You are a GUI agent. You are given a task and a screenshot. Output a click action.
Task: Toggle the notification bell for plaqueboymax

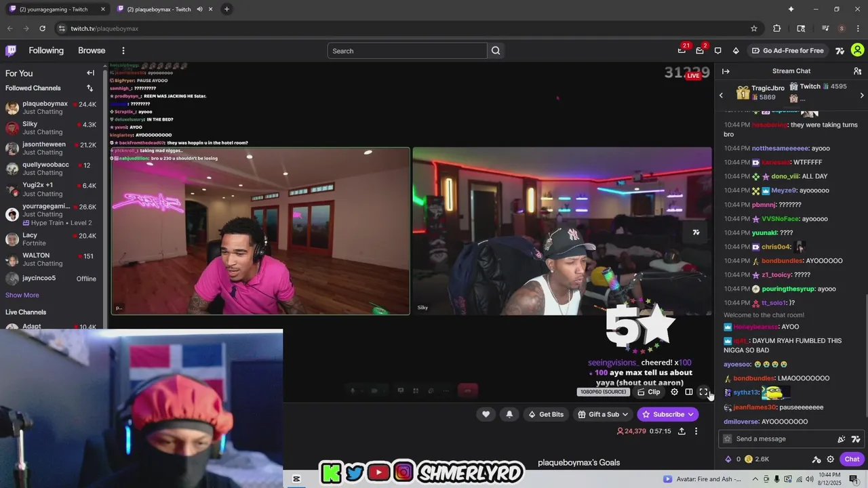[x=509, y=414]
